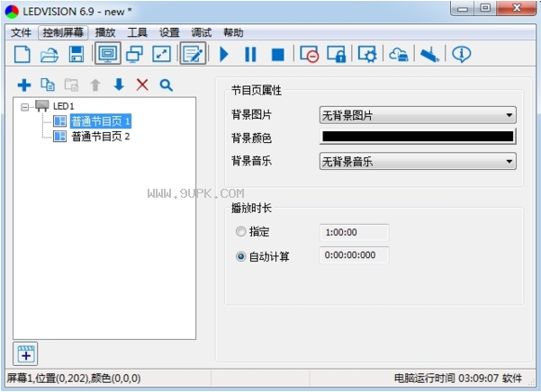Open the info speech bubble icon
This screenshot has height=392, width=541.
tap(461, 55)
